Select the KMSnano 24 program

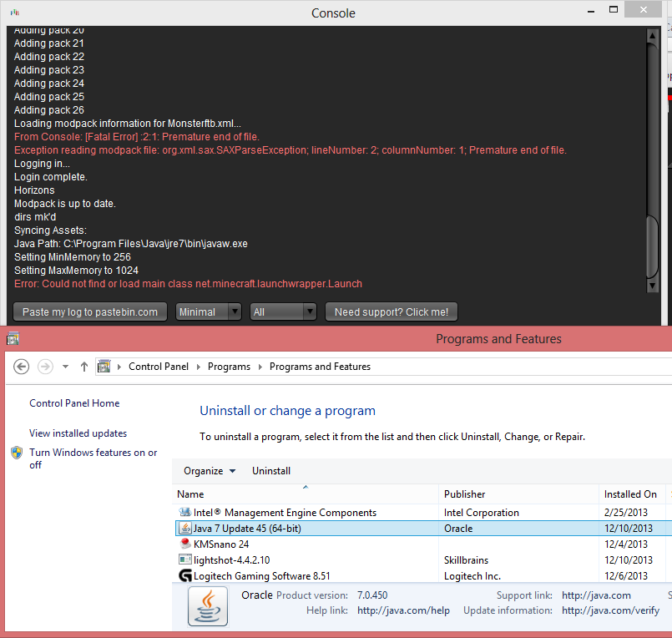coord(422,544)
